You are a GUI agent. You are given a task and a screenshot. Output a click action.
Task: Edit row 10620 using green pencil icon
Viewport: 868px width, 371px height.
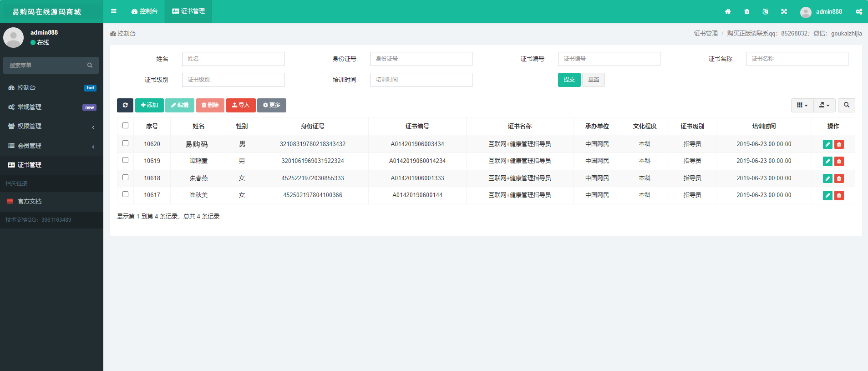[827, 144]
